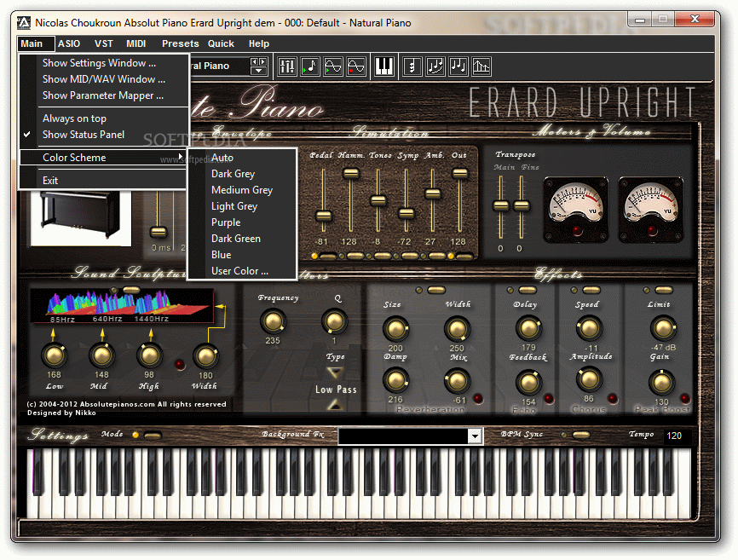Click the play wave toolbar icon
The width and height of the screenshot is (738, 560).
[x=332, y=66]
